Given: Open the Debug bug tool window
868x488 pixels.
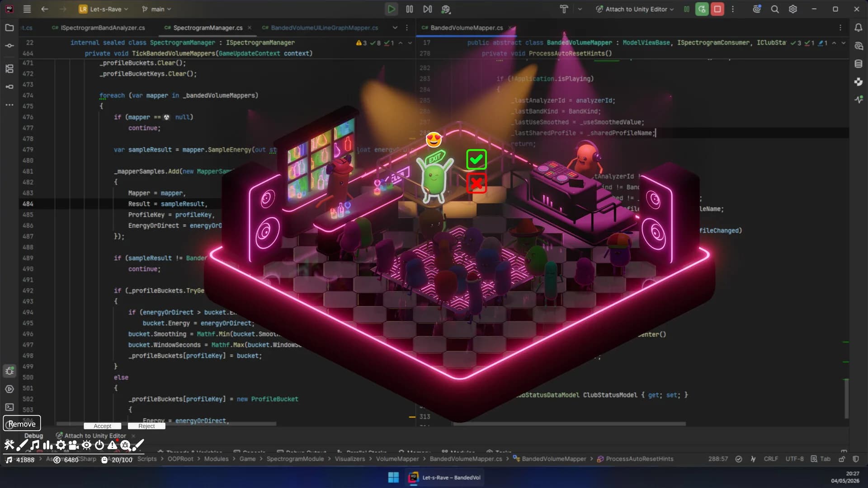Looking at the screenshot, I should click(x=9, y=371).
